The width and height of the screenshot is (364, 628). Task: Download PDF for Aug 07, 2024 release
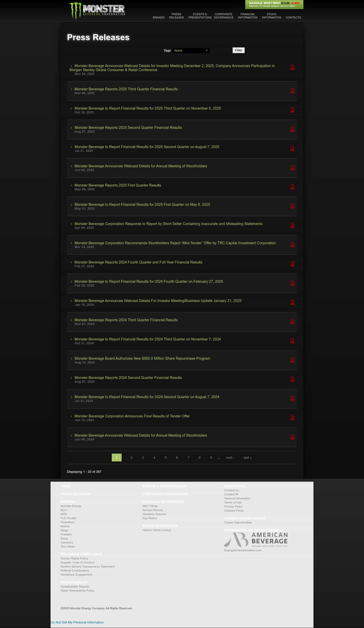tap(292, 379)
